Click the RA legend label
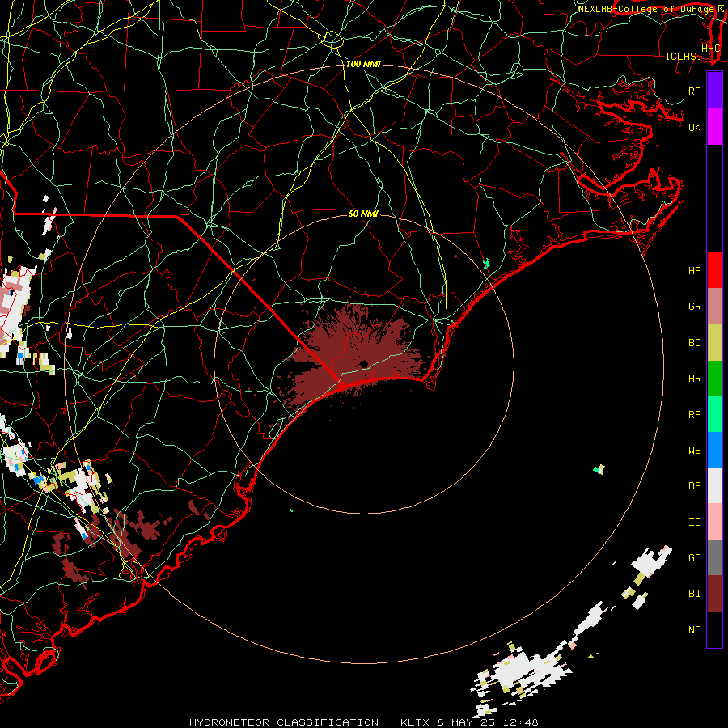The width and height of the screenshot is (728, 728). [694, 415]
